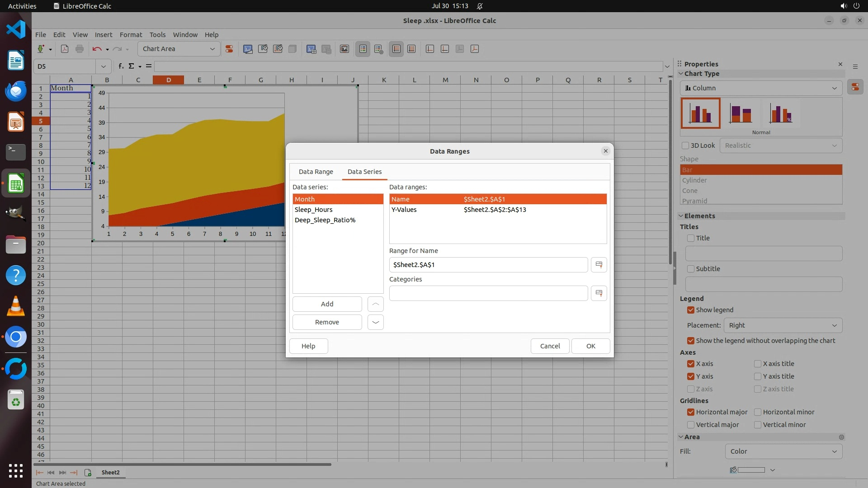Screen dimensions: 868x488
Task: Click the range picker icon for Range for Name
Action: 599,265
